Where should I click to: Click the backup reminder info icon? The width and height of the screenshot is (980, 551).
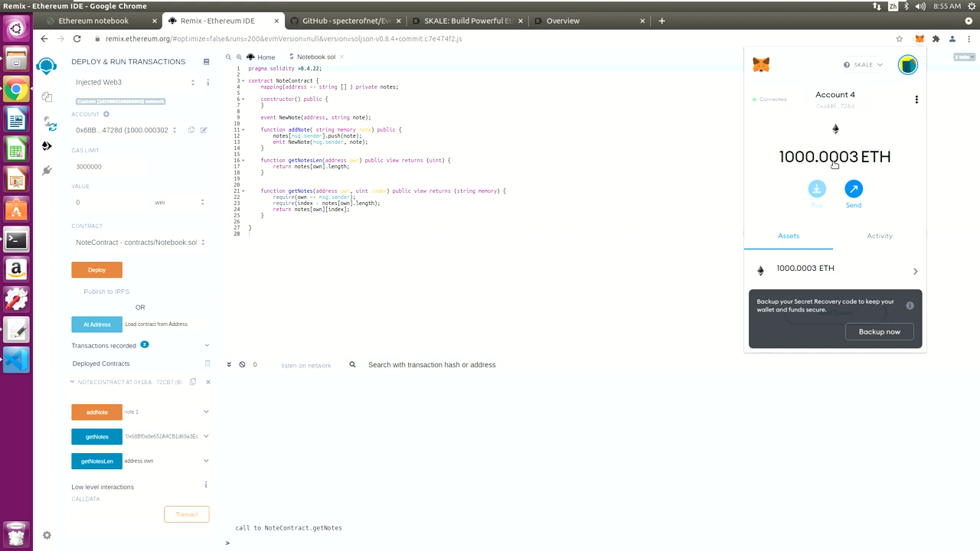pyautogui.click(x=910, y=305)
